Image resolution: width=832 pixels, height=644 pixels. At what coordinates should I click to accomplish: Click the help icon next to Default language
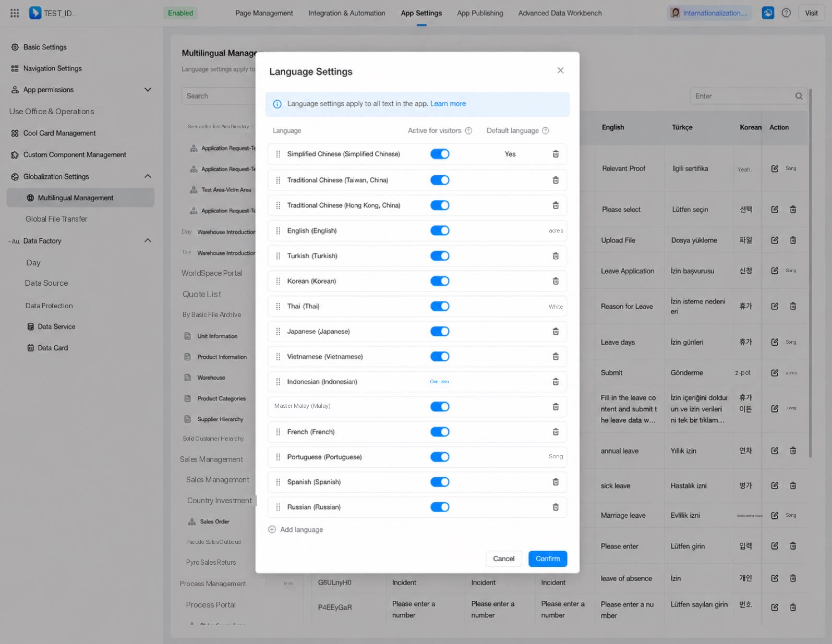[546, 131]
